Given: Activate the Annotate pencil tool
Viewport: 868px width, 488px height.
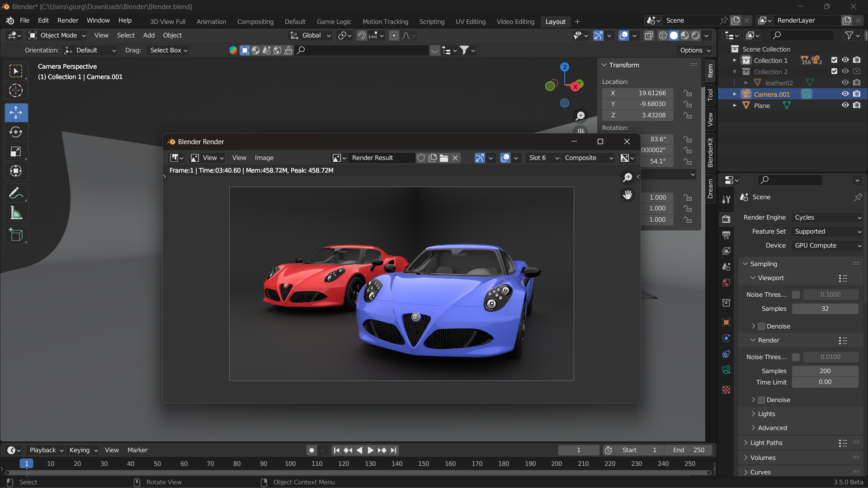Looking at the screenshot, I should click(x=16, y=193).
